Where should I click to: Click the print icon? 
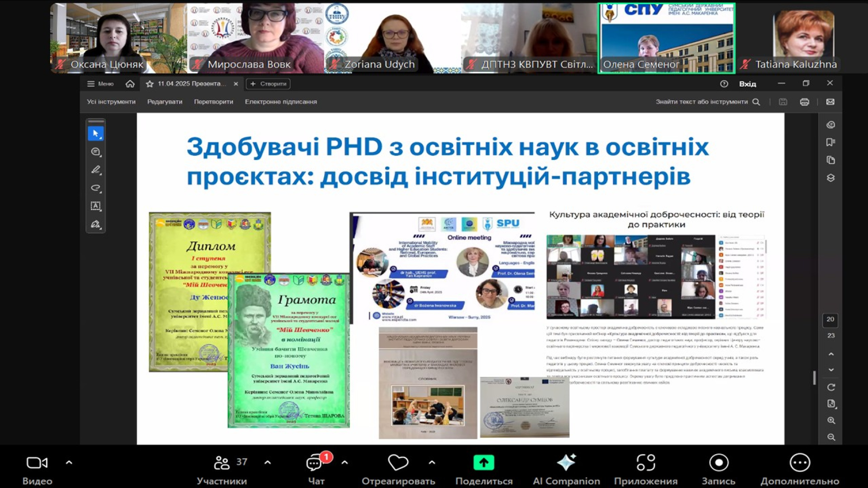804,102
